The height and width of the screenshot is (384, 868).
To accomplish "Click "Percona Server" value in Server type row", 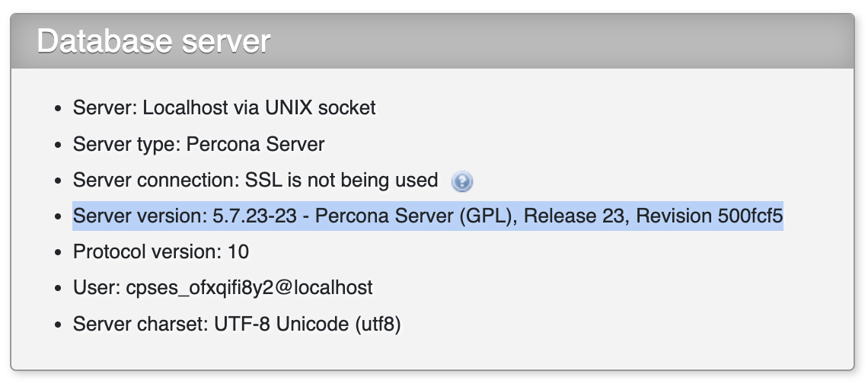I will 255,144.
